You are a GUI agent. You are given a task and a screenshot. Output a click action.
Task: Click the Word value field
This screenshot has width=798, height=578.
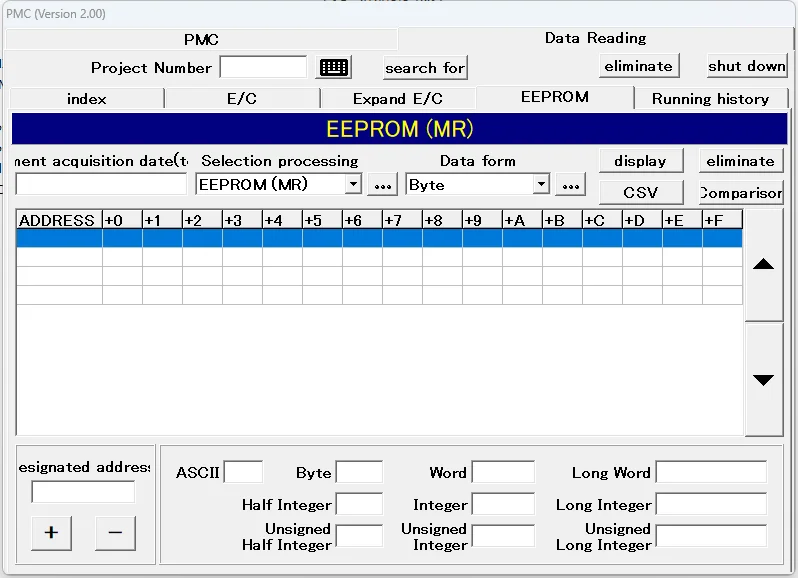[x=503, y=472]
